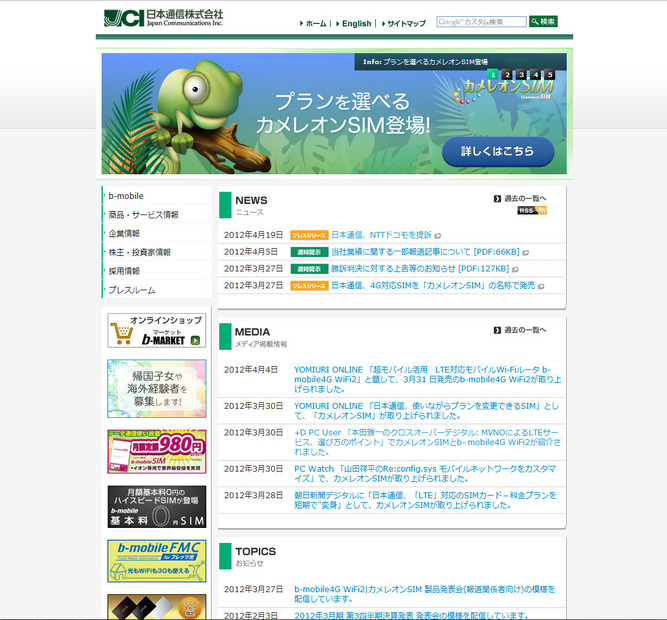This screenshot has height=620, width=667.
Task: Open the サイトマップ link
Action: 406,23
